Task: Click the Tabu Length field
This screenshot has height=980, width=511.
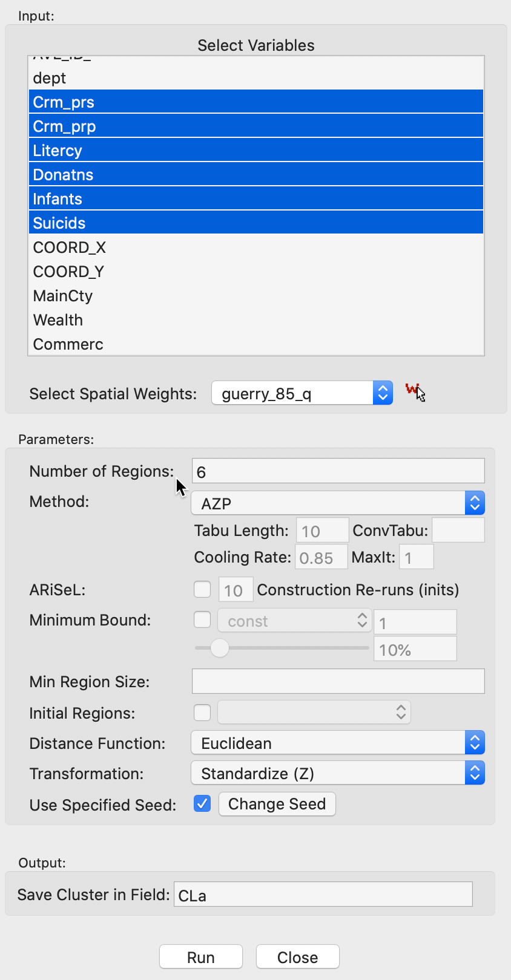Action: click(x=323, y=531)
